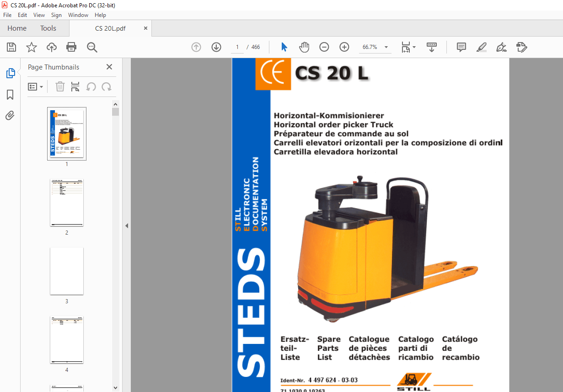Viewport: 563px width, 392px height.
Task: Add this file to favorites
Action: [31, 47]
